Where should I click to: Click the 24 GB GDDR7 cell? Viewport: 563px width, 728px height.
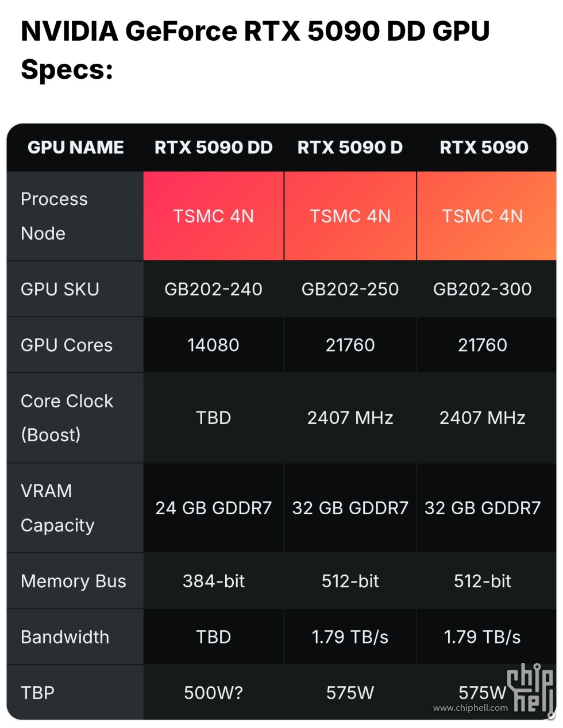click(x=214, y=508)
